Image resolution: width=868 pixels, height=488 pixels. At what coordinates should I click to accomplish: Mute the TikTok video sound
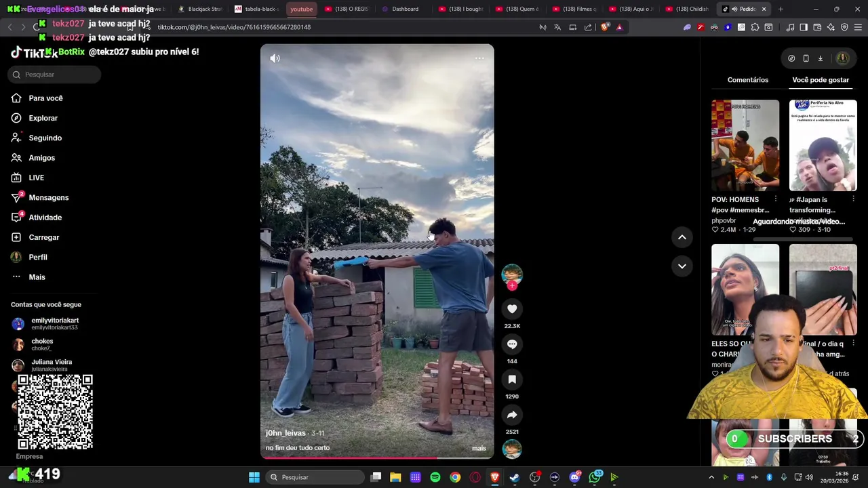tap(275, 58)
